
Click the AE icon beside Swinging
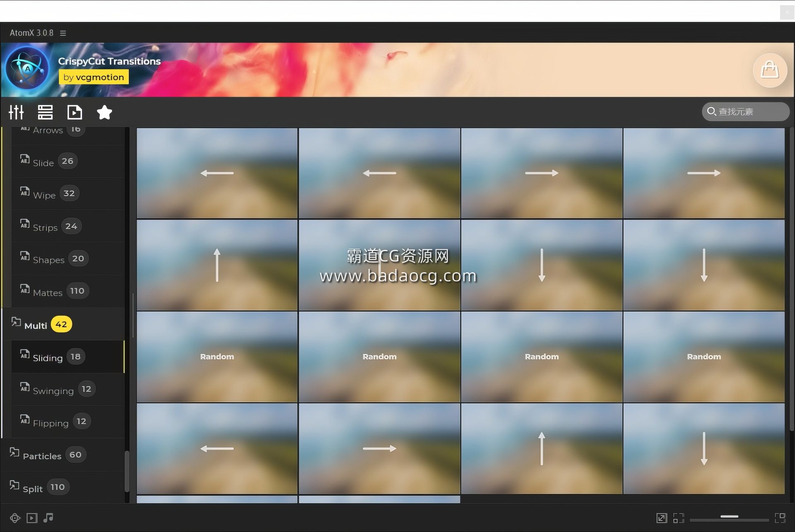(25, 387)
